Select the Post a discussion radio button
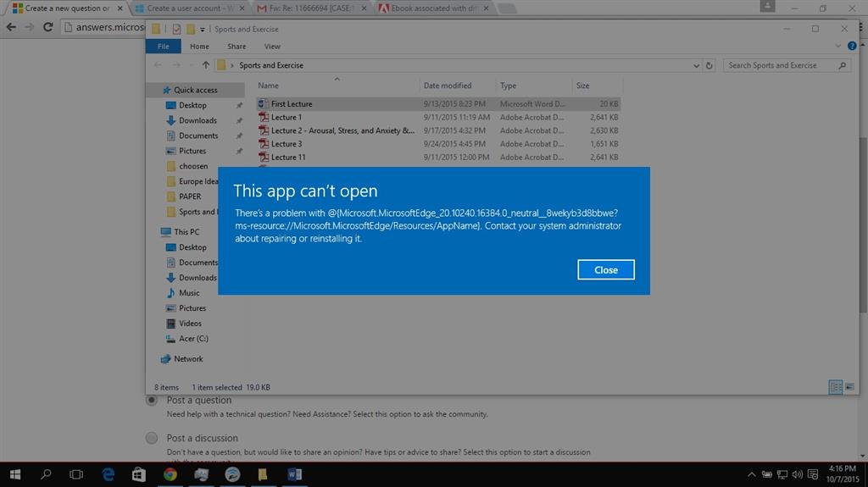The height and width of the screenshot is (487, 868). (151, 438)
